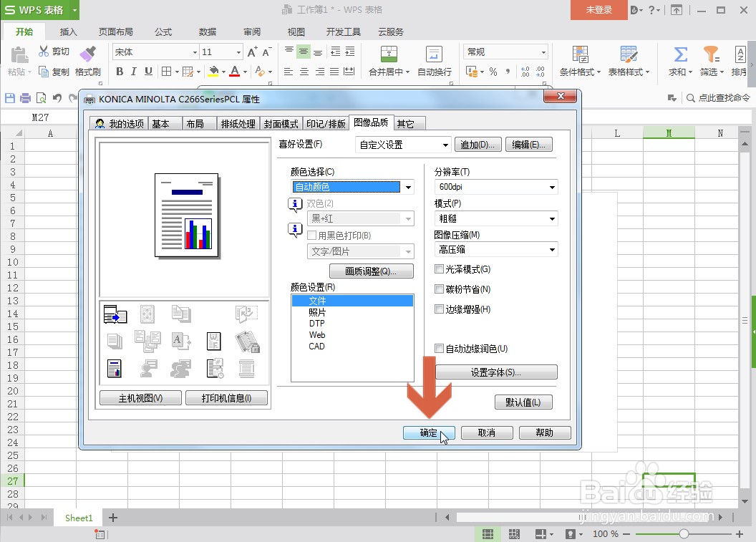This screenshot has width=756, height=542.
Task: Click the zoom slider handle
Action: (x=684, y=534)
